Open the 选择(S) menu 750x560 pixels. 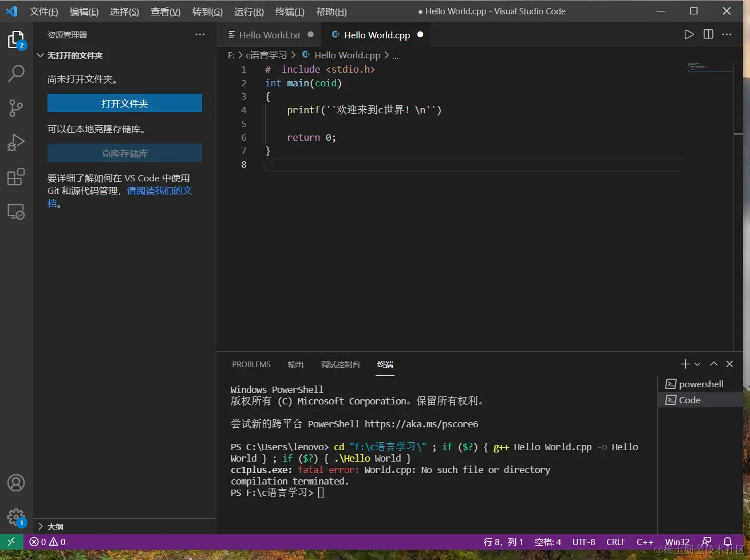[124, 11]
